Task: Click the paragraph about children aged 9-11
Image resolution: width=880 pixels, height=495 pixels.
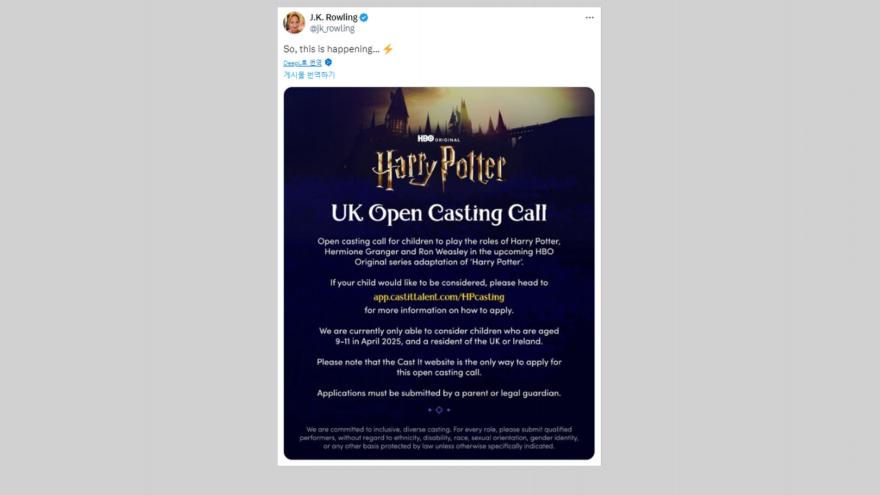Action: coord(439,335)
